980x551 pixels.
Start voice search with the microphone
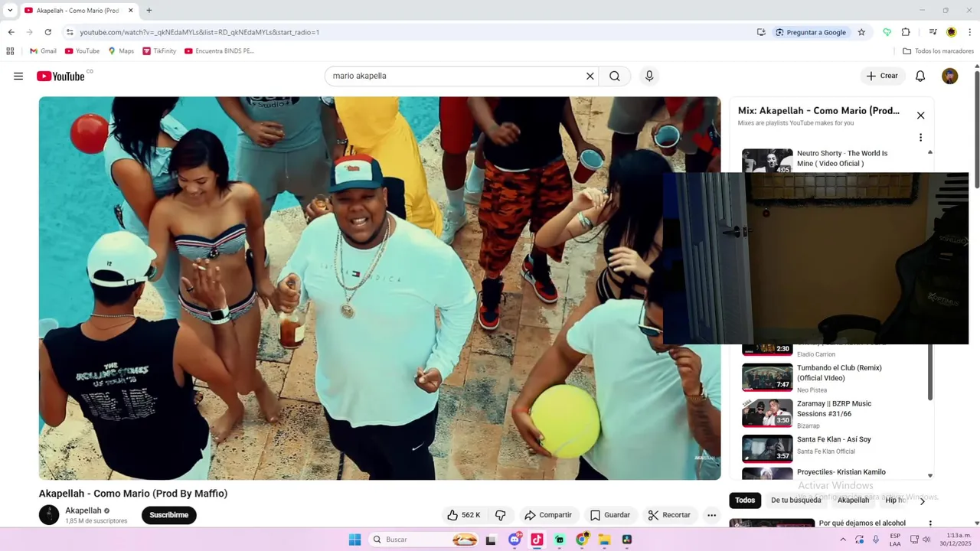(x=649, y=76)
